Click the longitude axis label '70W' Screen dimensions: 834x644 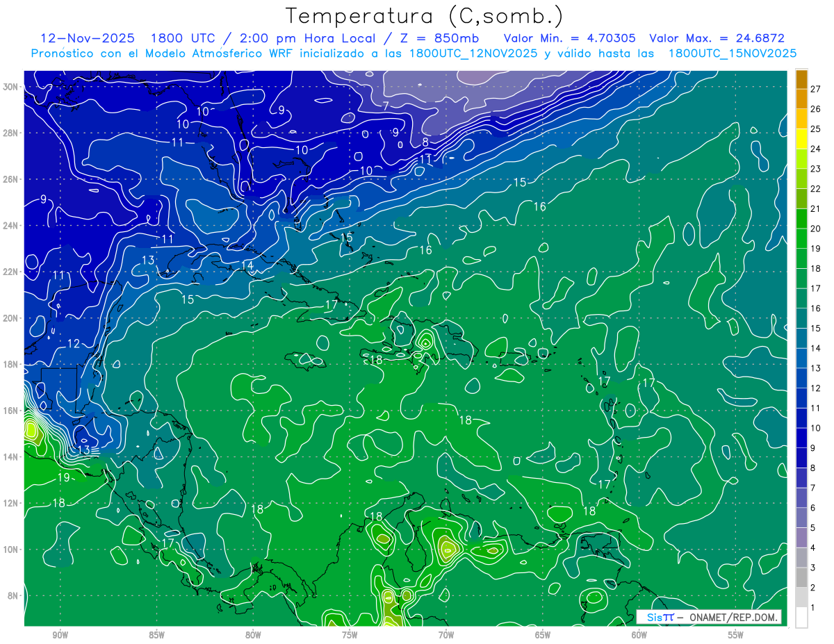click(446, 635)
